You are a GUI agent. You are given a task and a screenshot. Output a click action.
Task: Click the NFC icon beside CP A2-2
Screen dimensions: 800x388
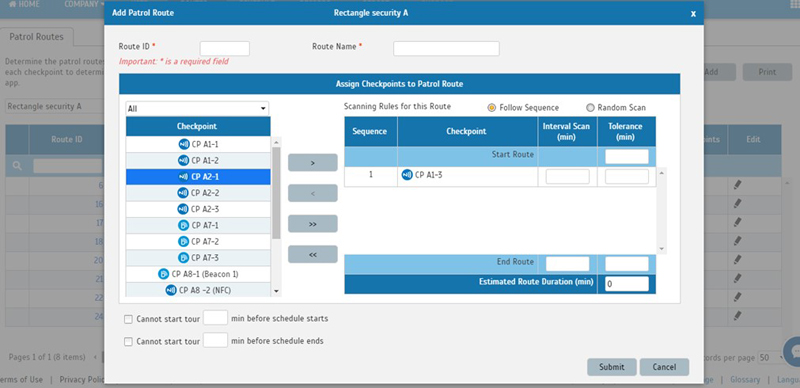pyautogui.click(x=184, y=193)
